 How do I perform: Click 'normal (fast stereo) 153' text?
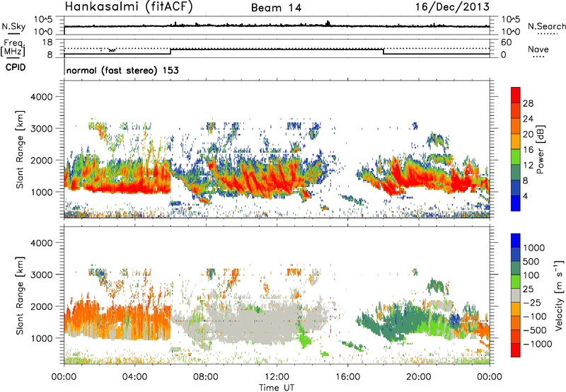[122, 70]
